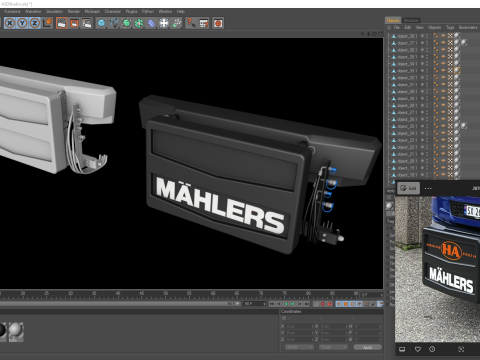
Task: Add a Cube primitive object
Action: [x=101, y=23]
